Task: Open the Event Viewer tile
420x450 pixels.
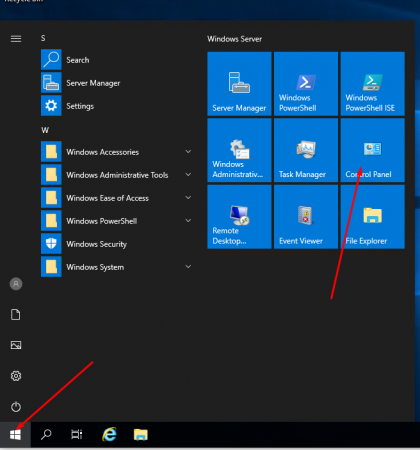Action: [x=306, y=217]
